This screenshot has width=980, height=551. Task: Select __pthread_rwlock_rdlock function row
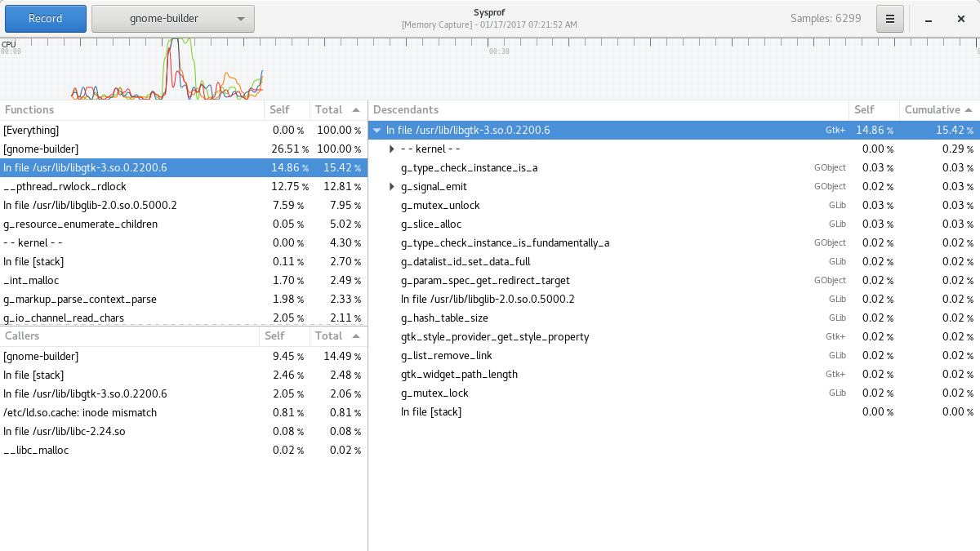[x=131, y=187]
